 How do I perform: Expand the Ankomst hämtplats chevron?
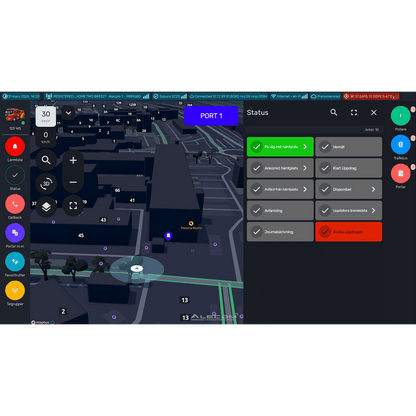(x=305, y=168)
